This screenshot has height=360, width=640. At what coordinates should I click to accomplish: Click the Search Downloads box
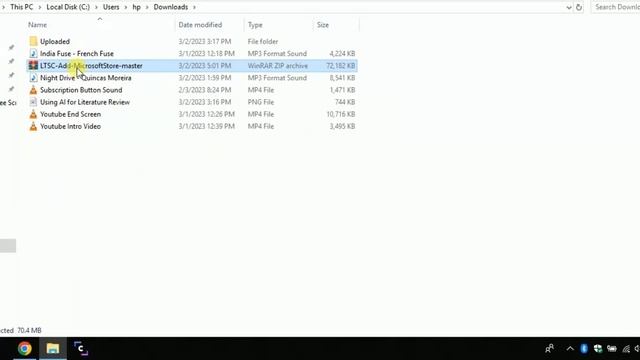616,7
